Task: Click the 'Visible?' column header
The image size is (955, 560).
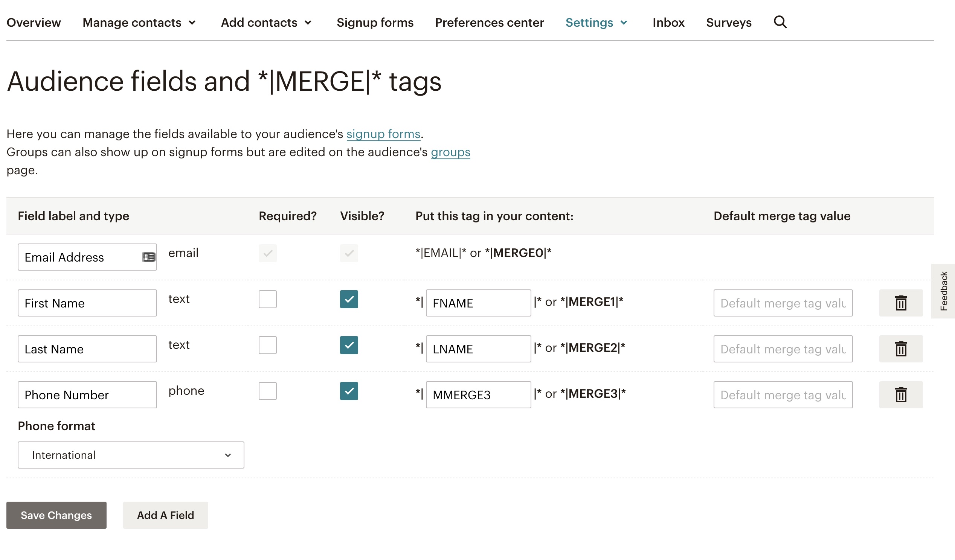Action: (x=362, y=216)
